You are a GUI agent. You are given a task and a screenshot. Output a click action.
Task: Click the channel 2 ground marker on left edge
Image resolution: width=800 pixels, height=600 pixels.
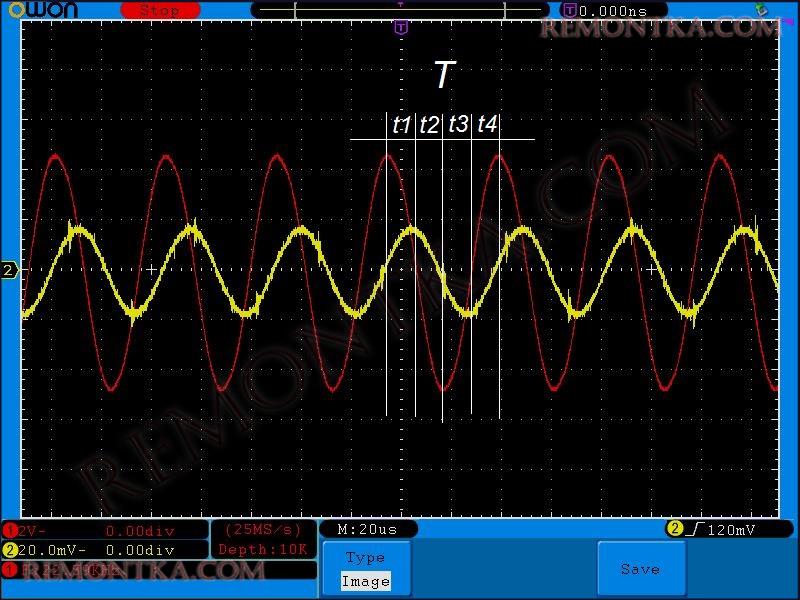coord(9,270)
